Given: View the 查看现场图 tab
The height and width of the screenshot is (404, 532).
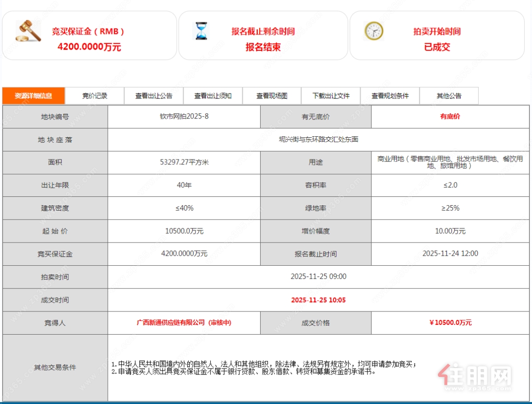Looking at the screenshot, I should click(271, 96).
